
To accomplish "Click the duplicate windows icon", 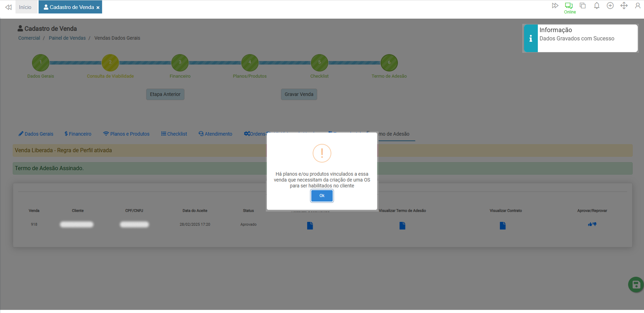I will point(583,6).
